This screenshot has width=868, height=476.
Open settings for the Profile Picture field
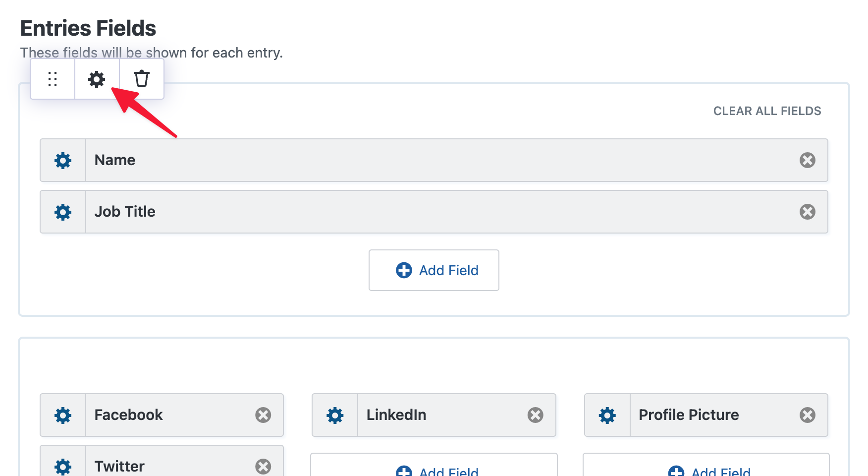point(607,415)
